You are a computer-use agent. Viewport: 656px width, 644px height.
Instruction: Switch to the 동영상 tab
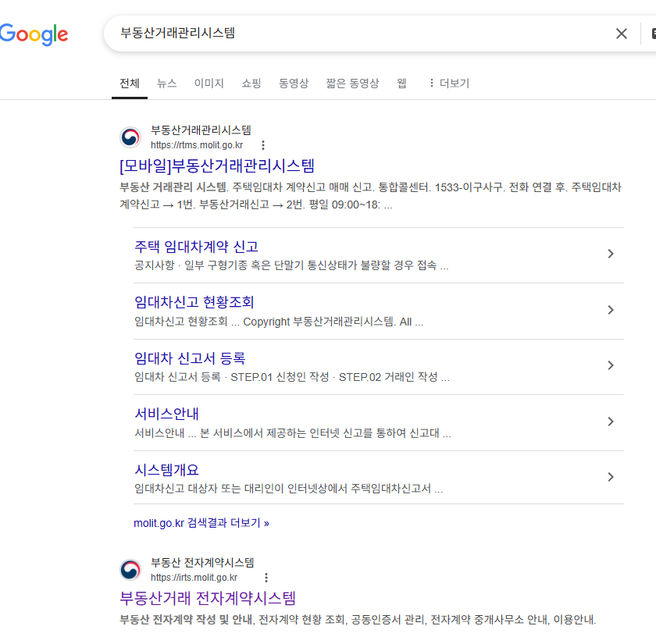(294, 84)
